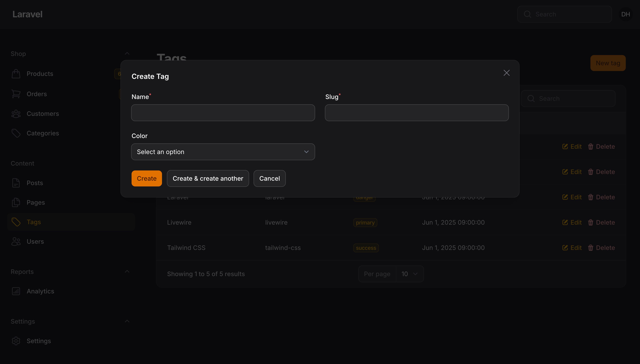Click the header search magnifier icon
Screen dimensions: 640x364
coord(527,14)
